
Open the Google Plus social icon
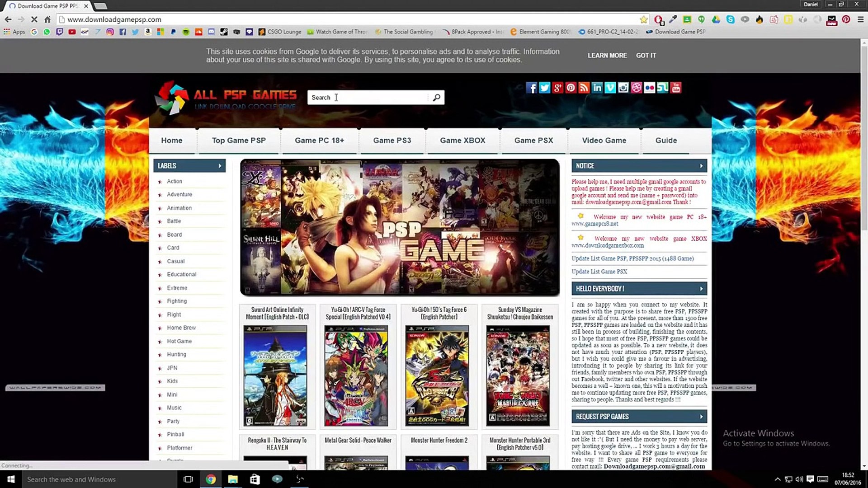[x=557, y=88]
